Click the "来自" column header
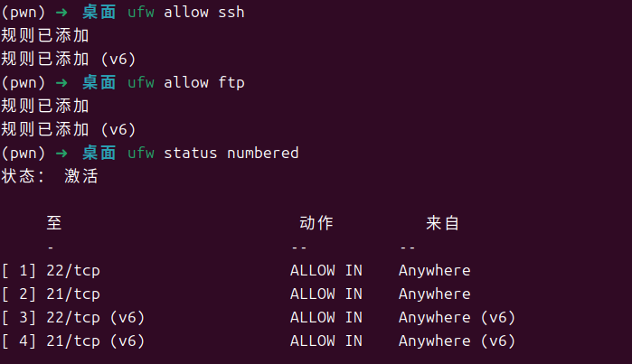This screenshot has height=364, width=632. [x=443, y=223]
